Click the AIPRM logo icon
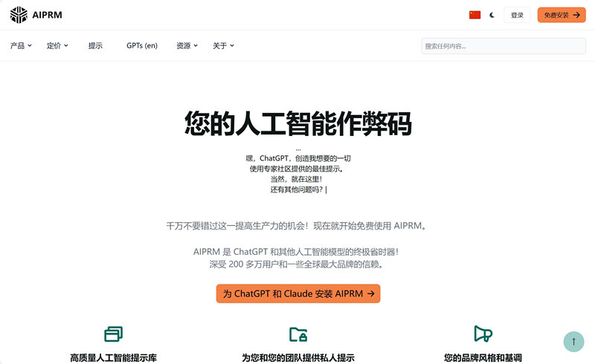The width and height of the screenshot is (595, 364). [x=19, y=15]
